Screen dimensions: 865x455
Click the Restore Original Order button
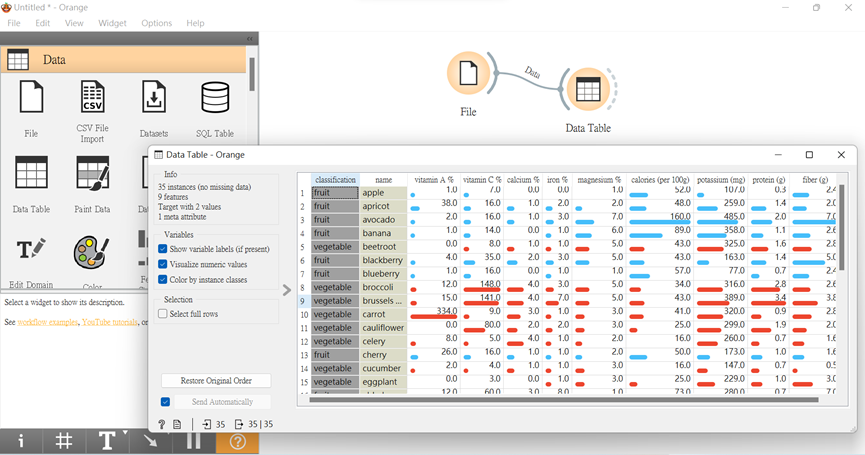point(216,381)
